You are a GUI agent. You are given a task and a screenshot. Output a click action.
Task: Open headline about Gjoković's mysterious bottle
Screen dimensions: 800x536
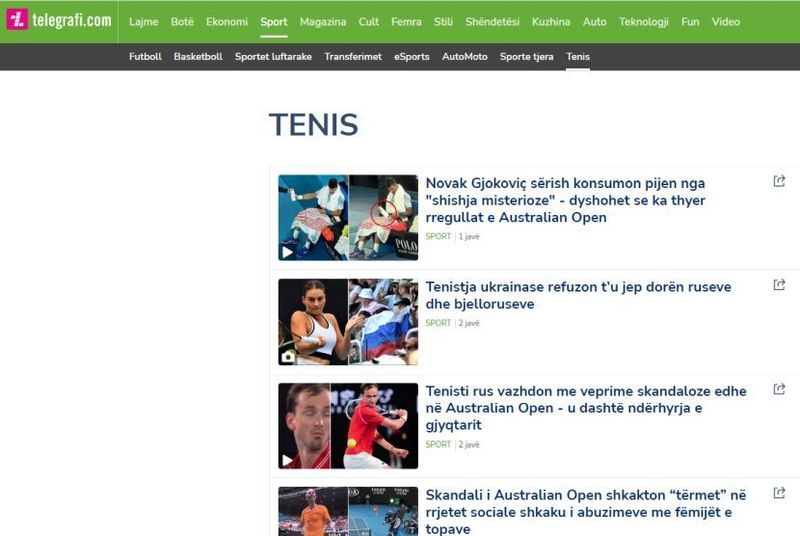click(x=565, y=200)
